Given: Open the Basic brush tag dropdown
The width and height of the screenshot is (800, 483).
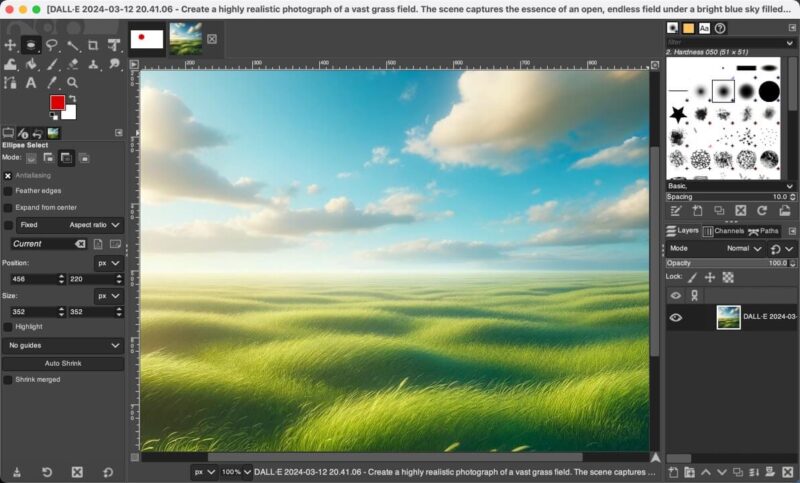Looking at the screenshot, I should [x=731, y=186].
